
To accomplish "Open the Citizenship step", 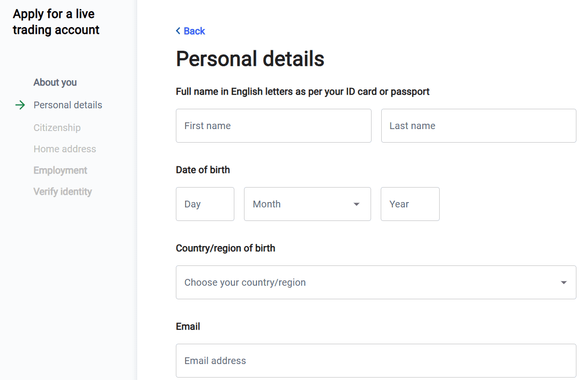I will [57, 128].
